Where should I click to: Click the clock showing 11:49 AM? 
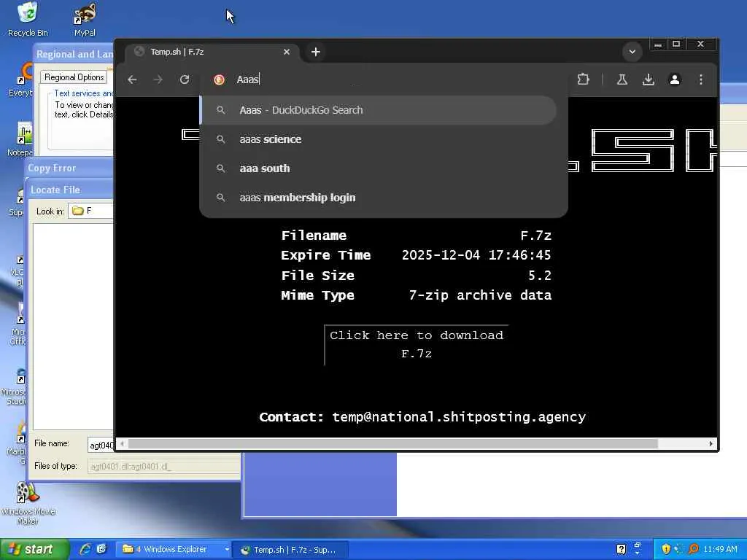click(720, 550)
